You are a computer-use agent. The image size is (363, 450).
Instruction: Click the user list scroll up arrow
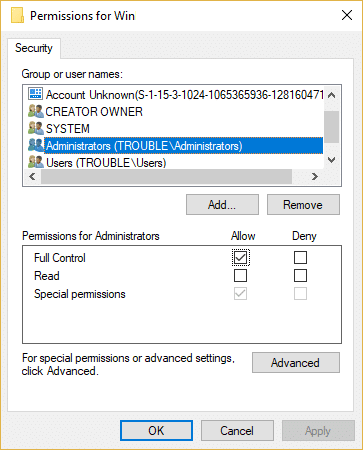(x=331, y=95)
